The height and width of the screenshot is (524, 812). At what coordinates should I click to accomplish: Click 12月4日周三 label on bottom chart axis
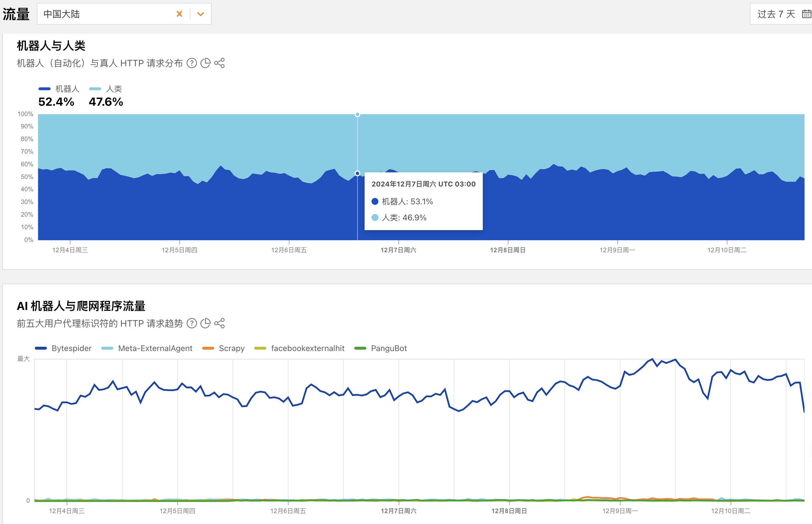(x=67, y=511)
